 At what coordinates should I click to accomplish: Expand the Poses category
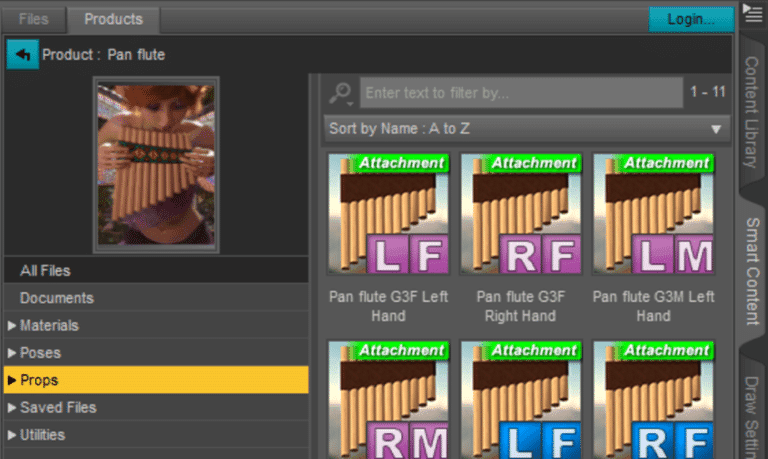[40, 353]
